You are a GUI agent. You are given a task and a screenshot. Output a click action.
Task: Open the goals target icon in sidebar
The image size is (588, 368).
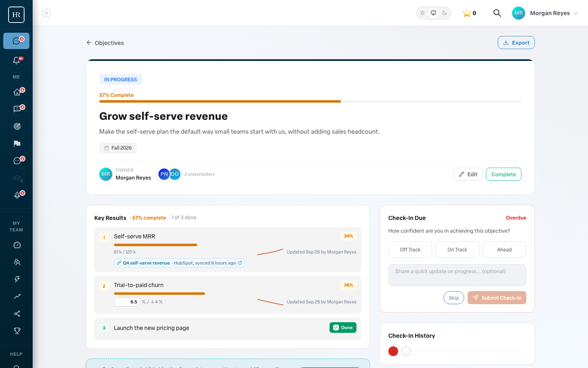coord(16,126)
